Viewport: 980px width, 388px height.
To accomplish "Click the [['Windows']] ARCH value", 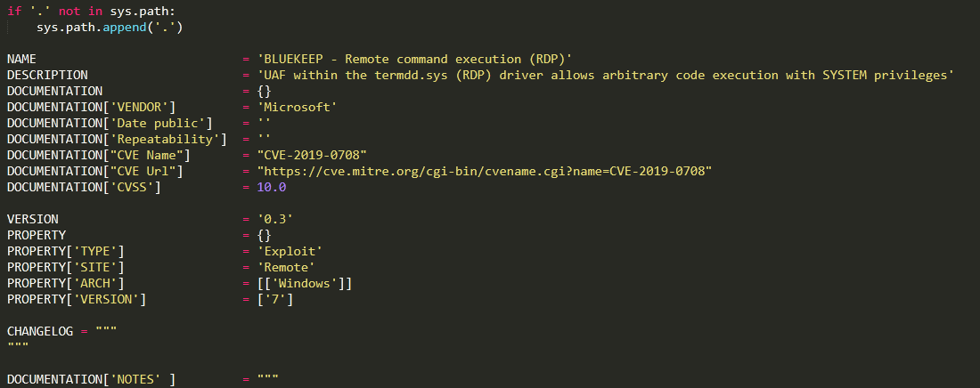I will pos(305,284).
